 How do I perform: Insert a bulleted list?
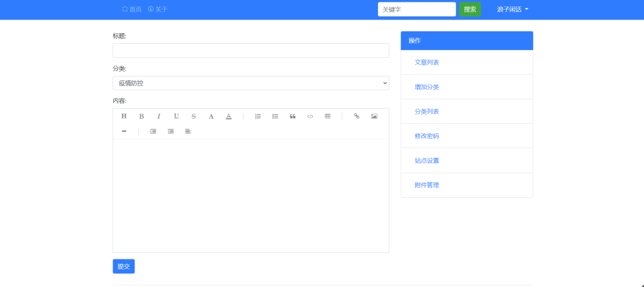point(275,116)
